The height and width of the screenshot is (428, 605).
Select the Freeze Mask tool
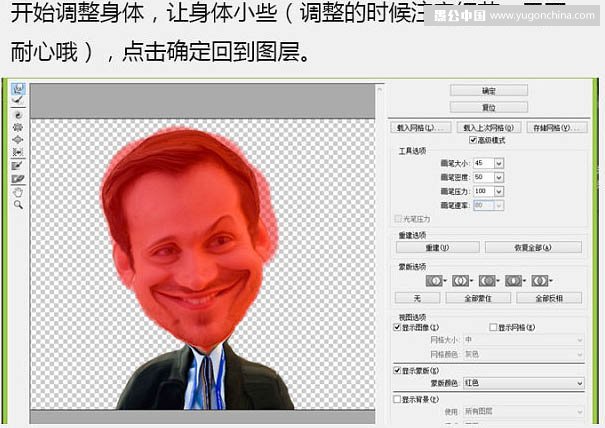tap(18, 166)
